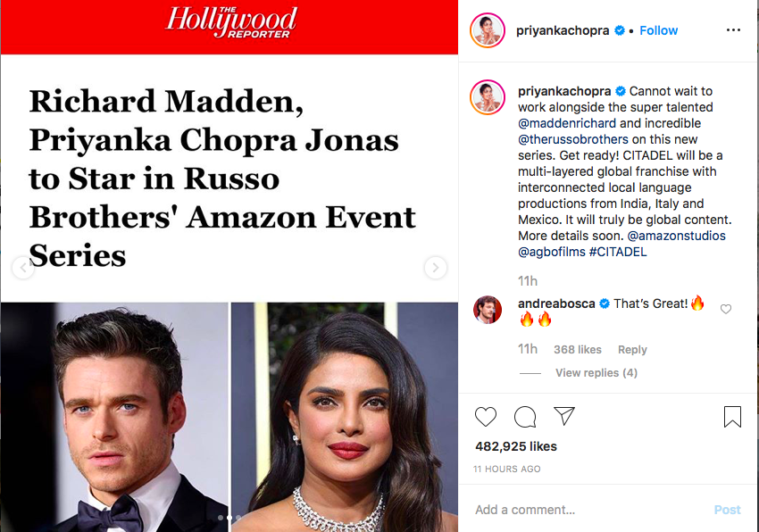This screenshot has height=532, width=759.
Task: Open andreabosca's profile avatar
Action: coord(488,310)
